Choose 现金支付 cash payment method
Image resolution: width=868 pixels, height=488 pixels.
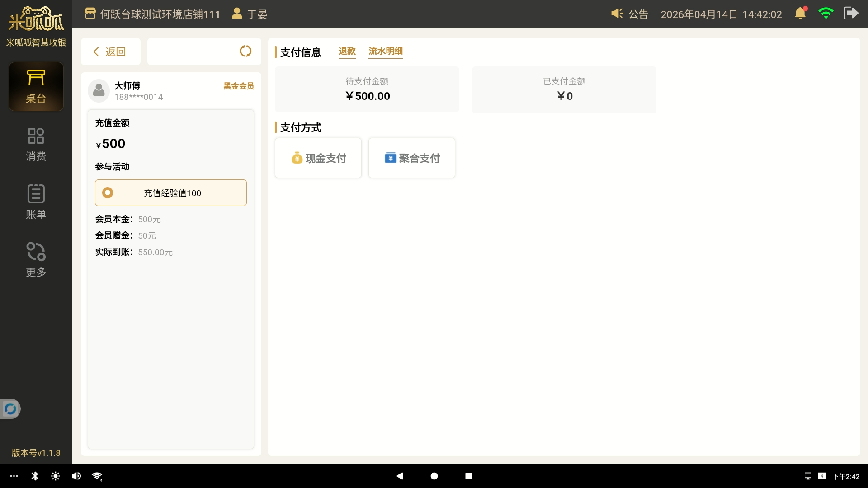(318, 158)
